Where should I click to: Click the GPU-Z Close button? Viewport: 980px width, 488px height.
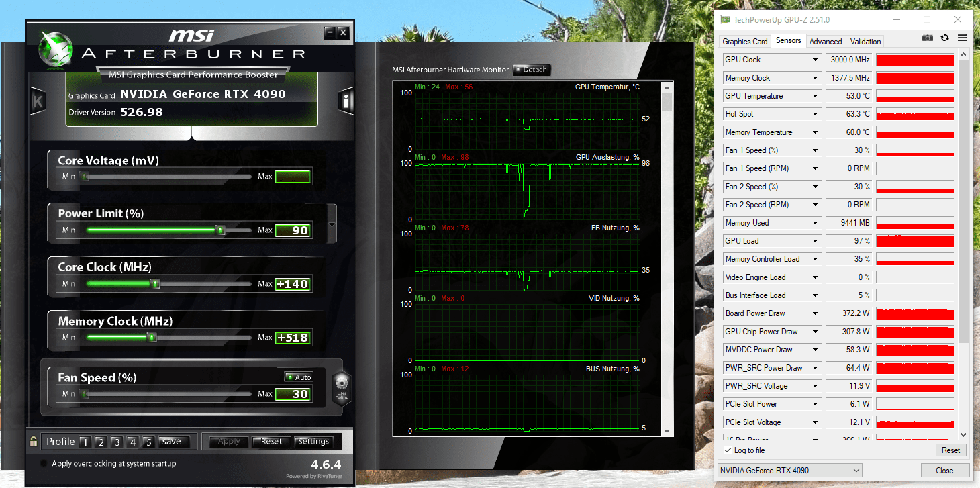coord(944,471)
